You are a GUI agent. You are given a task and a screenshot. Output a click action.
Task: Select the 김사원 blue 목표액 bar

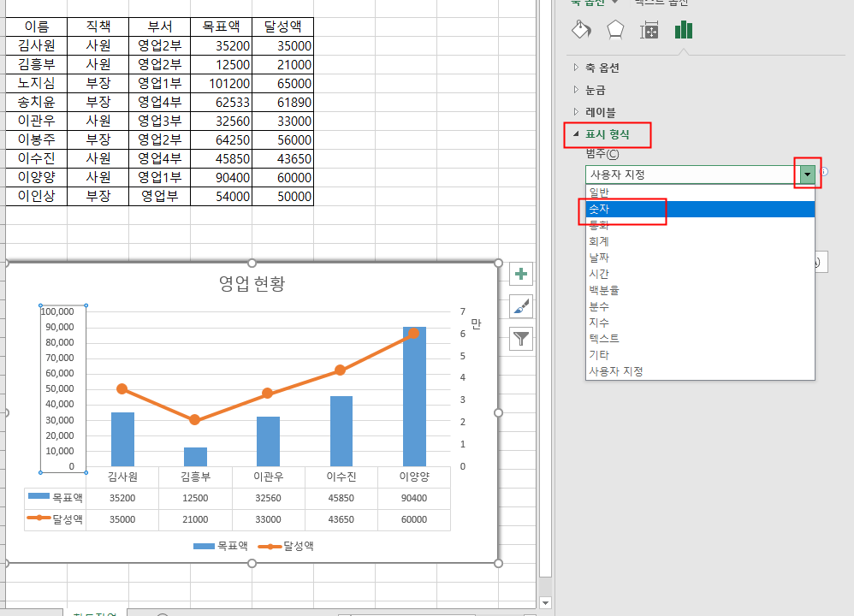point(122,439)
